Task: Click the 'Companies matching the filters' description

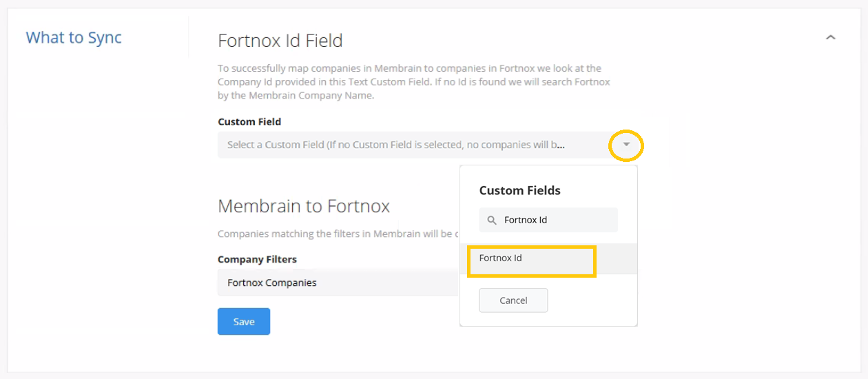Action: [x=338, y=234]
